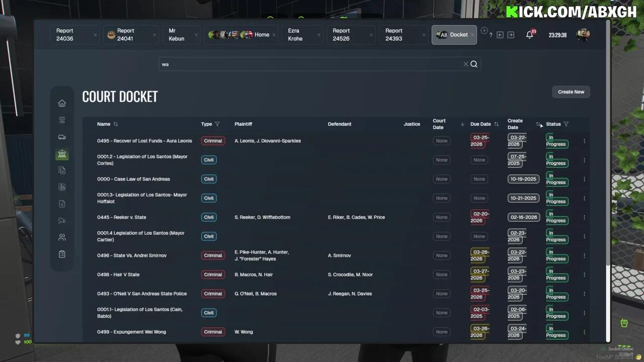Open the Type column filter
Screen dimensions: 644x362
(x=217, y=124)
